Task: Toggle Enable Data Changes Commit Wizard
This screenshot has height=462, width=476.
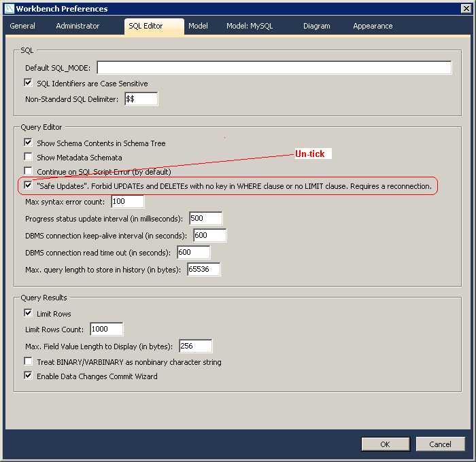Action: [28, 376]
